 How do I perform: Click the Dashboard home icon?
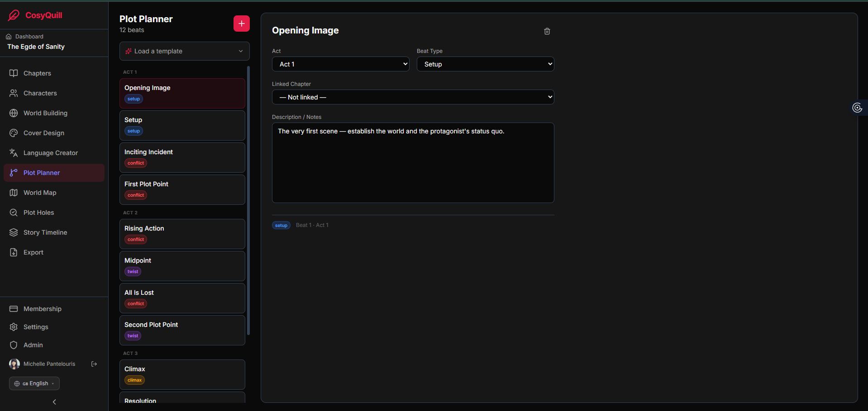9,37
